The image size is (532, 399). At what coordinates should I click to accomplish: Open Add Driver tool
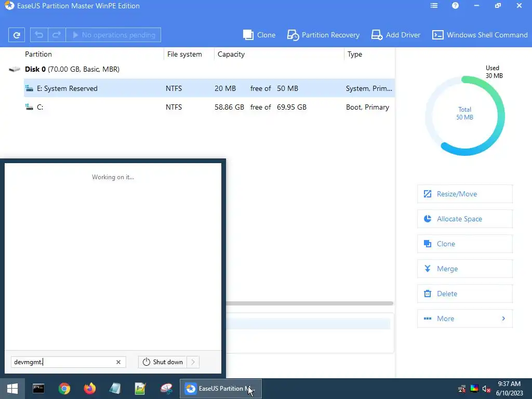pos(395,35)
